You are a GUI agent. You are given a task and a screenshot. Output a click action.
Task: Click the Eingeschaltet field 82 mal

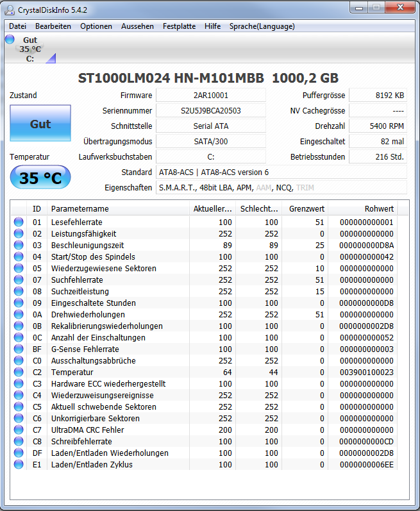(378, 141)
